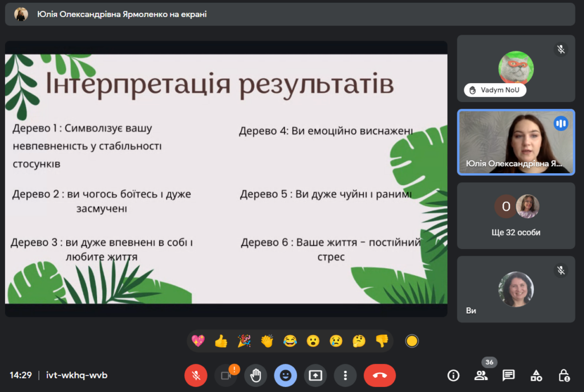Send the laughing tears emoji reaction
The width and height of the screenshot is (584, 392).
[x=290, y=341]
